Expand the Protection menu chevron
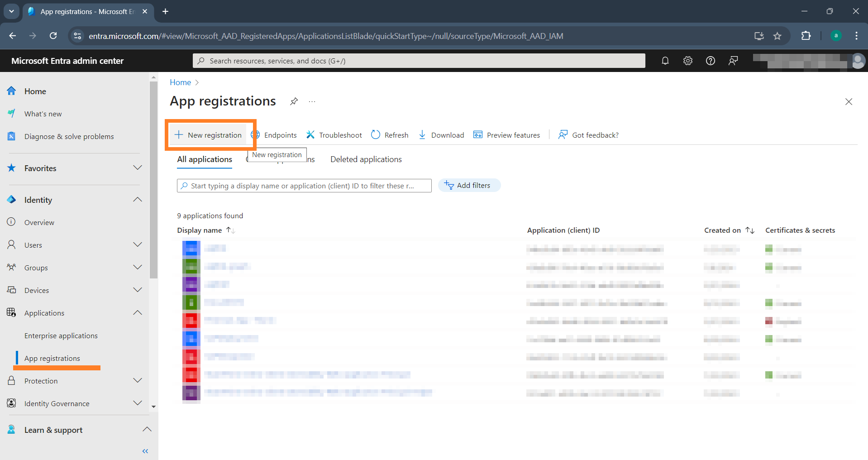The image size is (868, 460). (138, 381)
